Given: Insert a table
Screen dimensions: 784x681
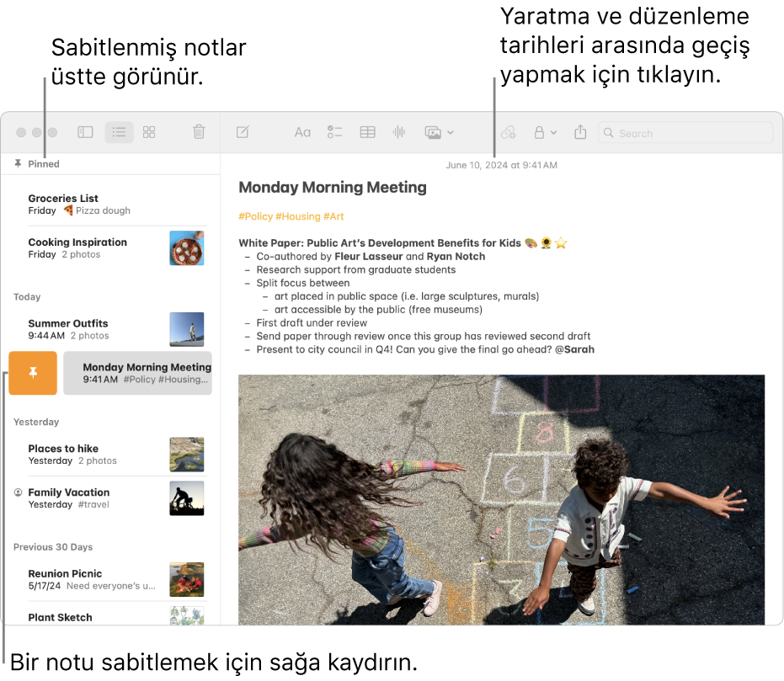Looking at the screenshot, I should 367,132.
